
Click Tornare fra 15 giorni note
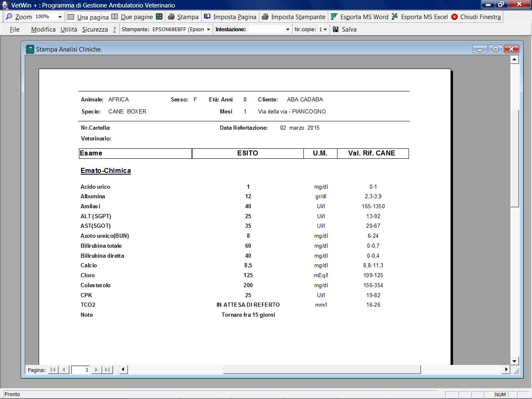(x=248, y=315)
